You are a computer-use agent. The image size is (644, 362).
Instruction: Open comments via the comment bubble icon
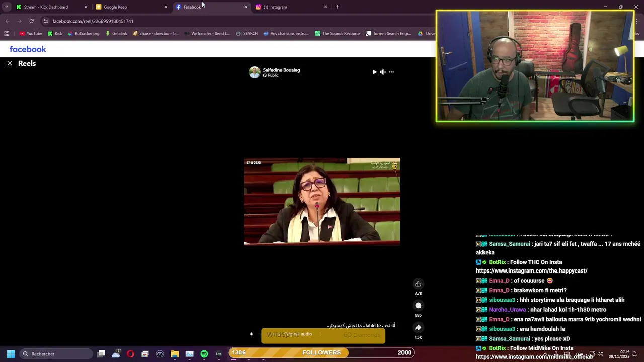418,306
